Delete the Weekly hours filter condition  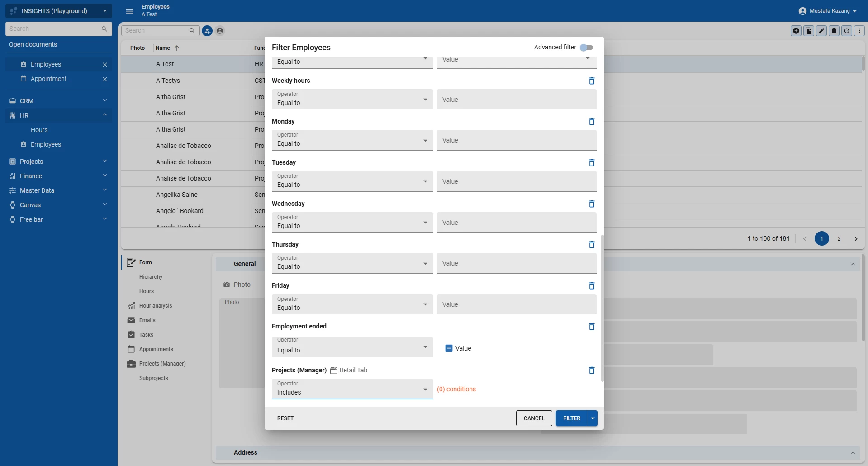click(591, 81)
